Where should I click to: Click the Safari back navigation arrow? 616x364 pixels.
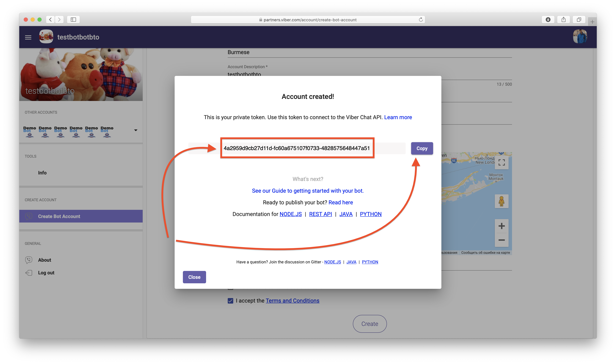50,20
